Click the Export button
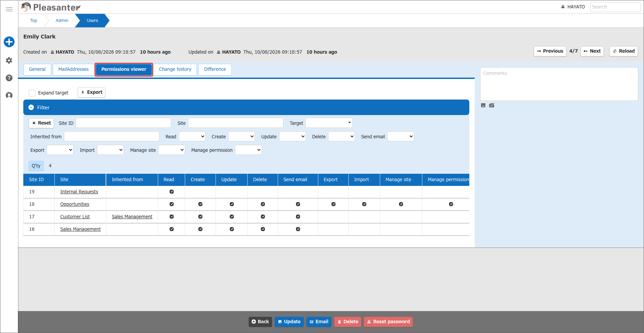This screenshot has width=644, height=333. (92, 92)
